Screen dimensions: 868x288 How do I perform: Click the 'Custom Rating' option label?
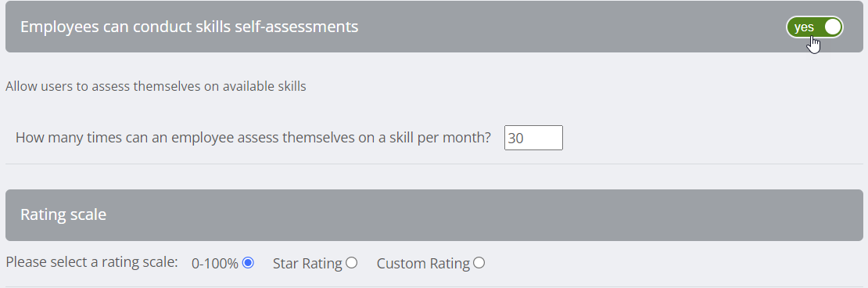tap(423, 264)
